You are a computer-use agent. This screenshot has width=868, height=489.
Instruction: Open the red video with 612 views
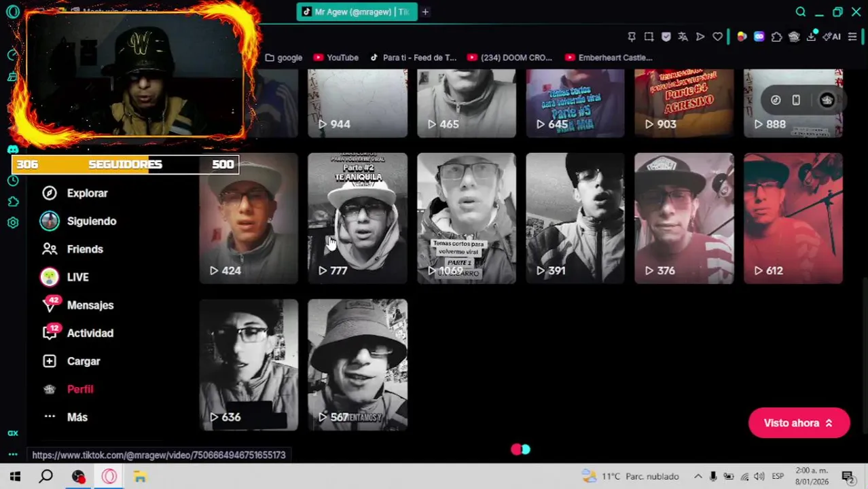793,218
